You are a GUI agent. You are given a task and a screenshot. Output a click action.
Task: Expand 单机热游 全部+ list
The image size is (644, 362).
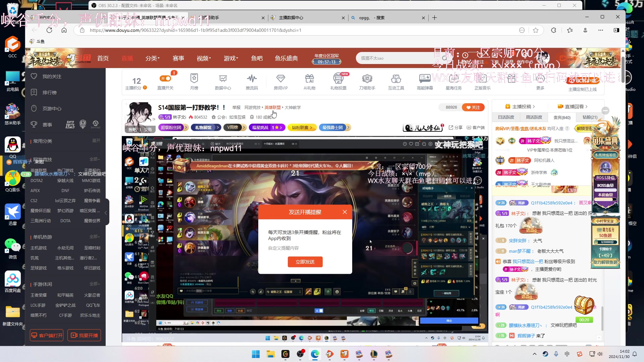(x=95, y=237)
